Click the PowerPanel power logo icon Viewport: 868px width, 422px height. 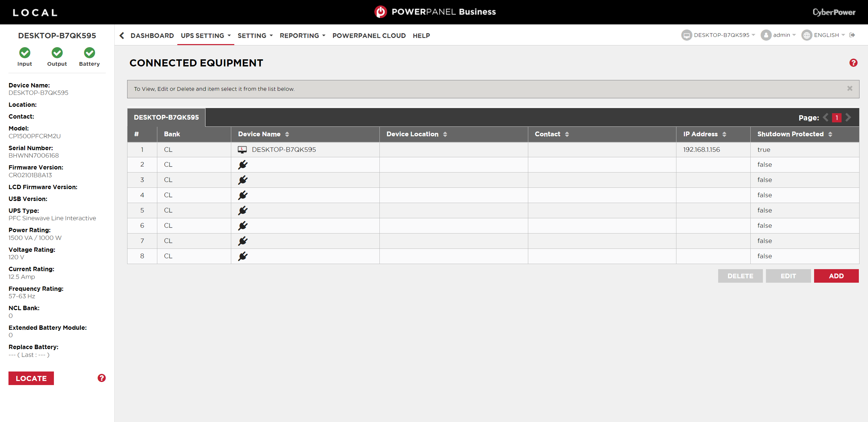point(380,12)
